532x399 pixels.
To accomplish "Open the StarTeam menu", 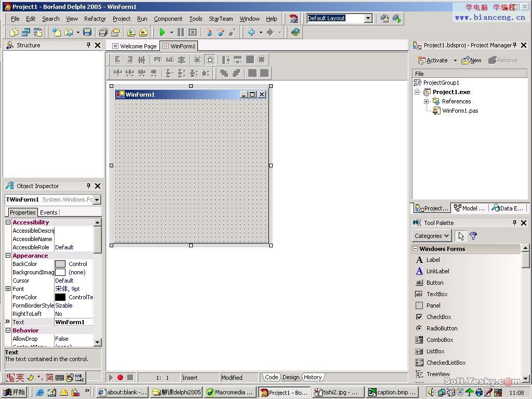I will (221, 19).
